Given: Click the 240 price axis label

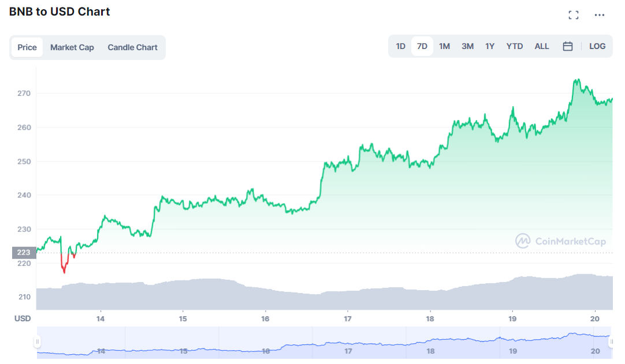Looking at the screenshot, I should (24, 195).
